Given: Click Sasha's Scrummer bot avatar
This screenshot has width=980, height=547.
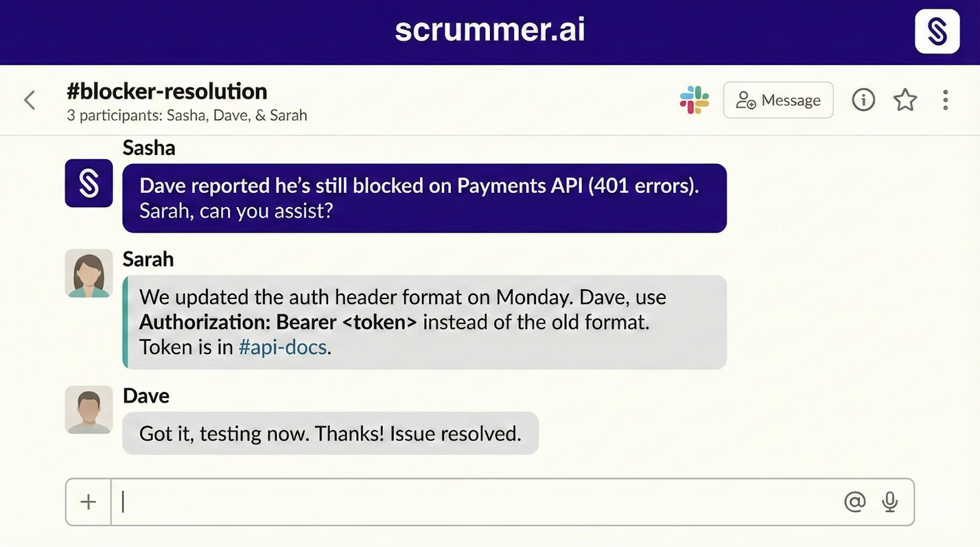Looking at the screenshot, I should coord(88,183).
